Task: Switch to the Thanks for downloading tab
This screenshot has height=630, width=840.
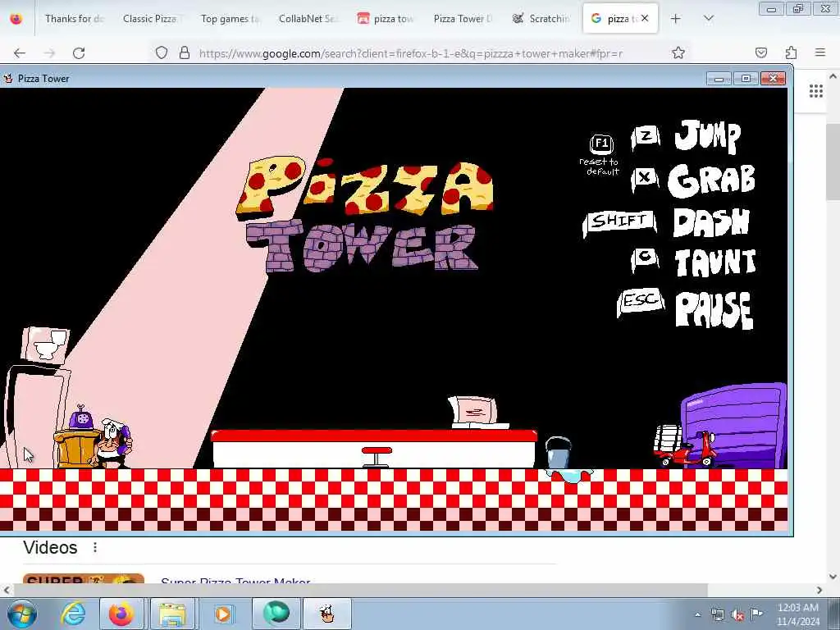Action: click(74, 19)
